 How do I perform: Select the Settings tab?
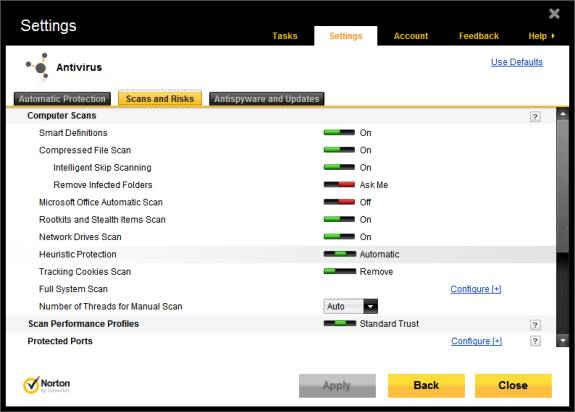coord(345,36)
